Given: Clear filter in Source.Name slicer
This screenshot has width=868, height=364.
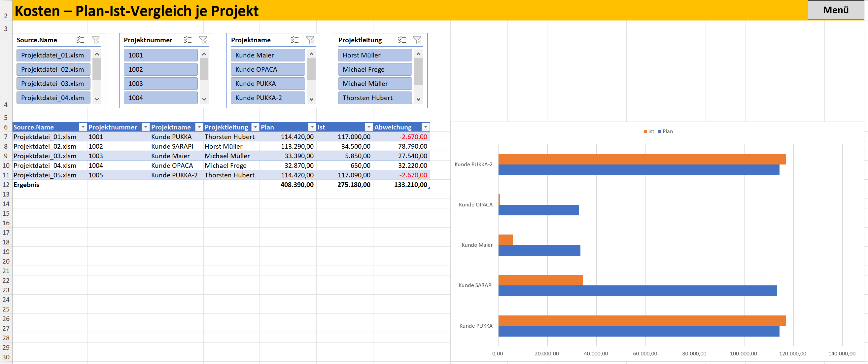Looking at the screenshot, I should click(x=96, y=40).
